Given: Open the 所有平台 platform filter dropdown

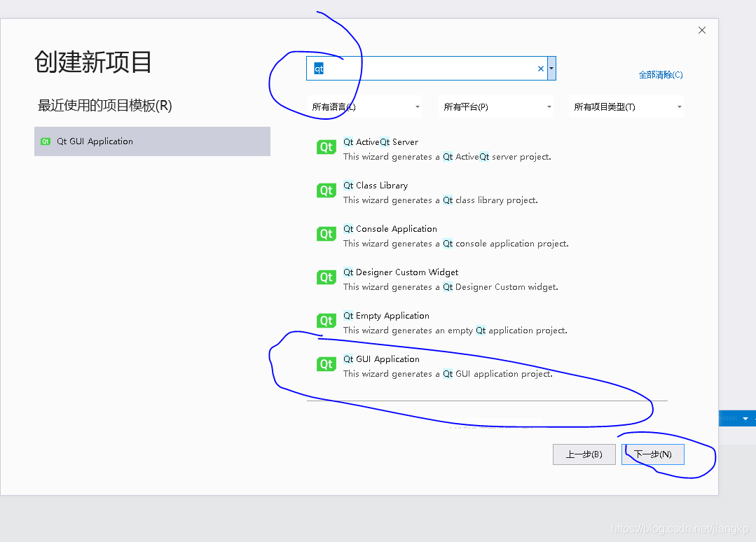Looking at the screenshot, I should [496, 107].
